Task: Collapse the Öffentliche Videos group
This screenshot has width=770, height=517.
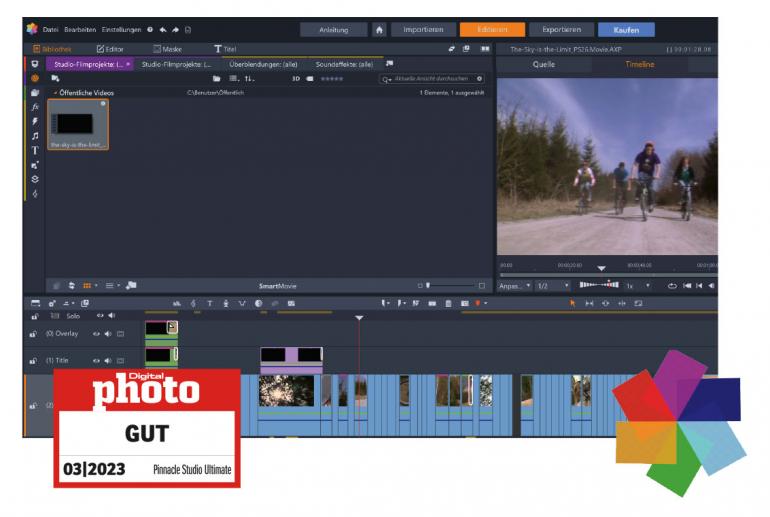Action: pyautogui.click(x=55, y=92)
